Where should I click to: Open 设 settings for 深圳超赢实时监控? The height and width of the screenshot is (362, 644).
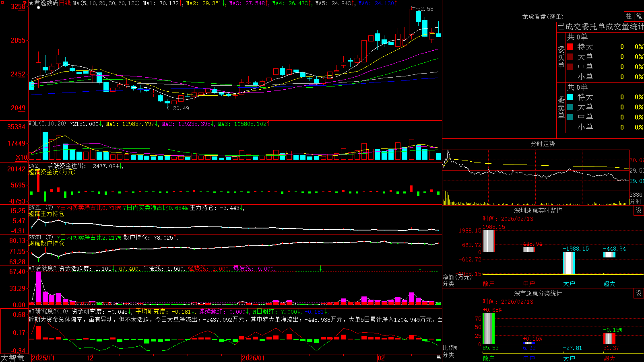click(x=639, y=210)
